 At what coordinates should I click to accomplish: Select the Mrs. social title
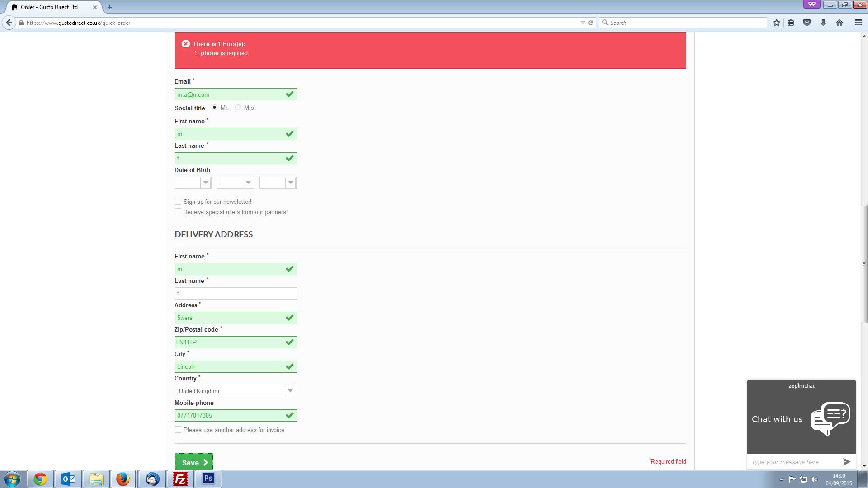click(x=238, y=108)
